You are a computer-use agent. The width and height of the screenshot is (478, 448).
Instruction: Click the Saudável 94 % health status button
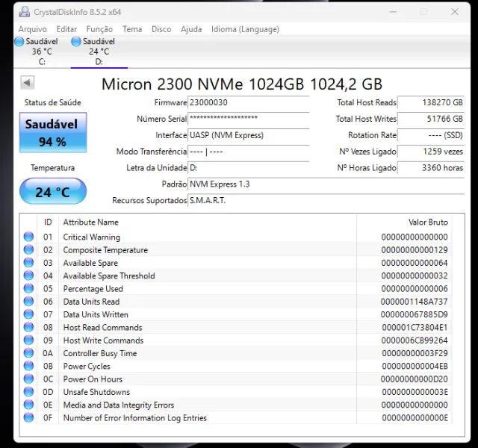53,133
